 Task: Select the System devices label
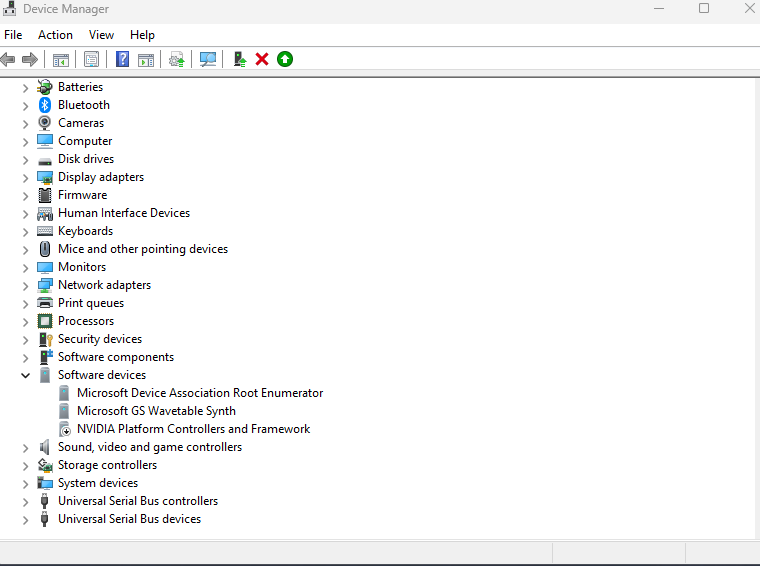(x=98, y=483)
